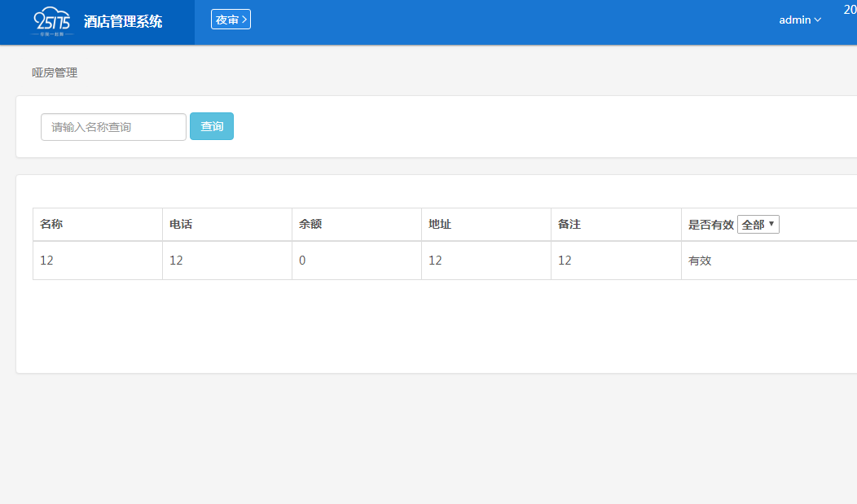Select the 电话 cell in the first row
857x504 pixels.
pyautogui.click(x=176, y=261)
